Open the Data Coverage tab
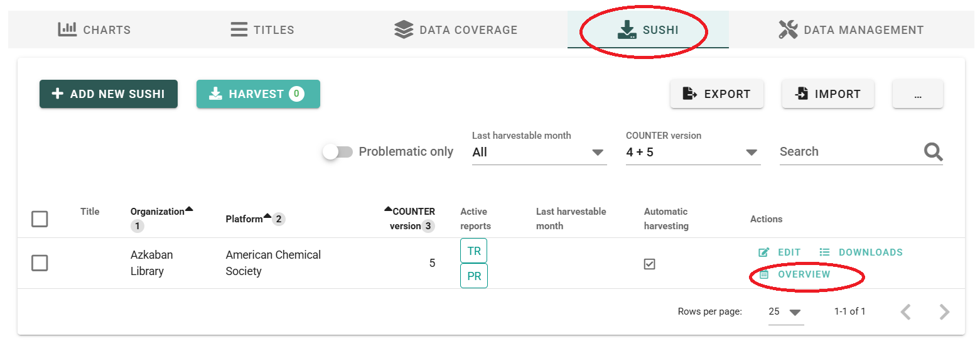This screenshot has height=341, width=980. pos(456,30)
